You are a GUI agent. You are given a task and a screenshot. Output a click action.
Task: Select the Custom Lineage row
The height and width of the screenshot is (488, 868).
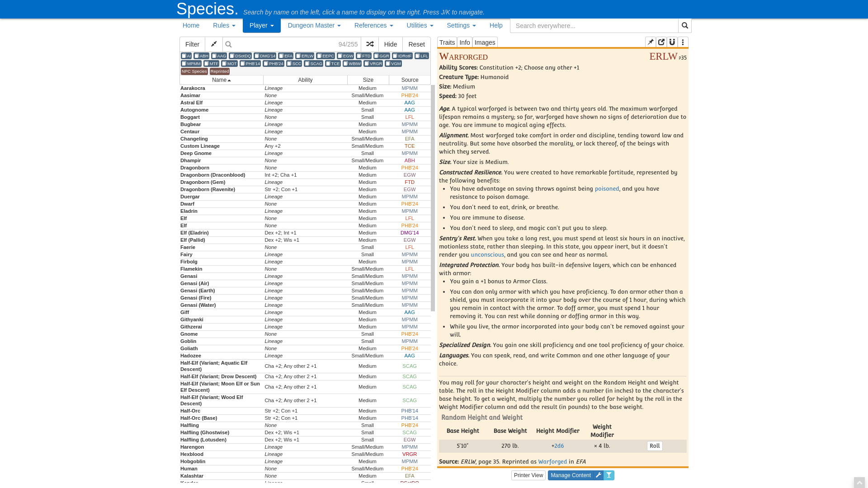point(305,146)
